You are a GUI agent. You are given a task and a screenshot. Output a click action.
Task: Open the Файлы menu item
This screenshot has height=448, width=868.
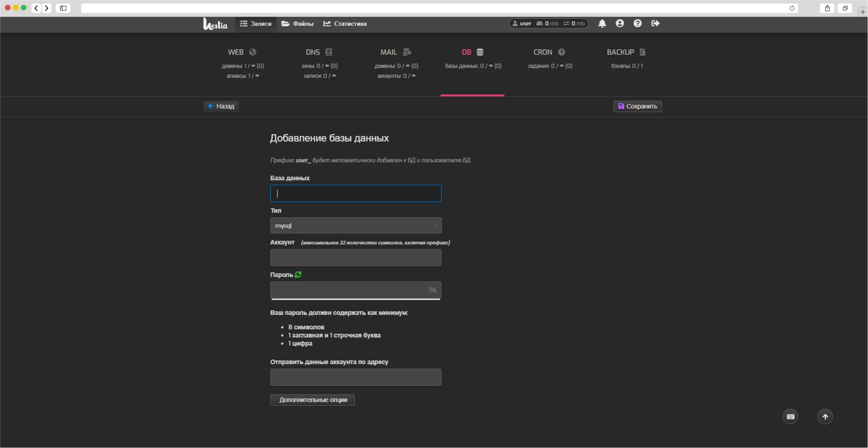point(297,24)
